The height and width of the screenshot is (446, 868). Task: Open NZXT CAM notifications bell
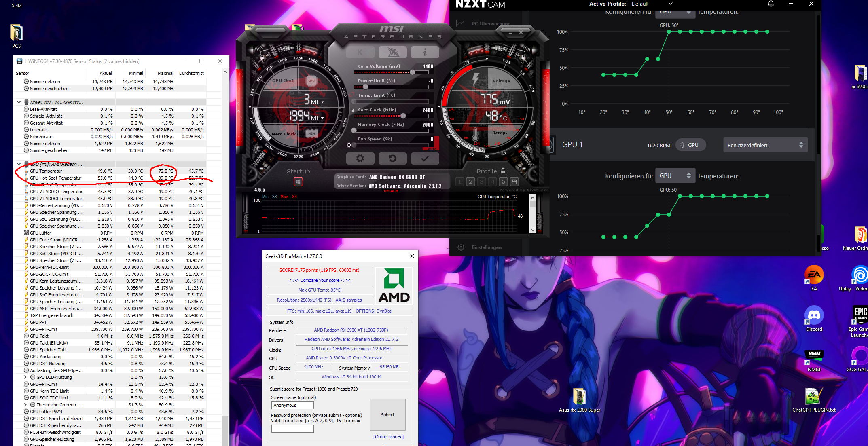point(771,4)
